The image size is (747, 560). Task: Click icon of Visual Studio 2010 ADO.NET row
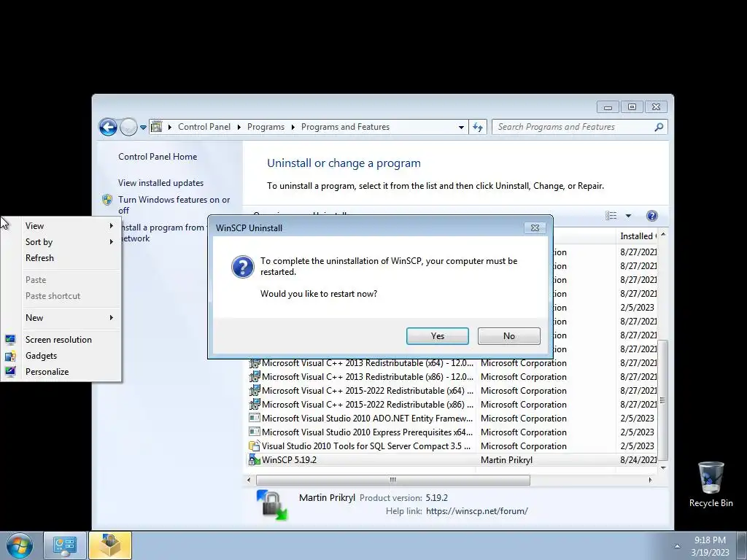pos(255,418)
